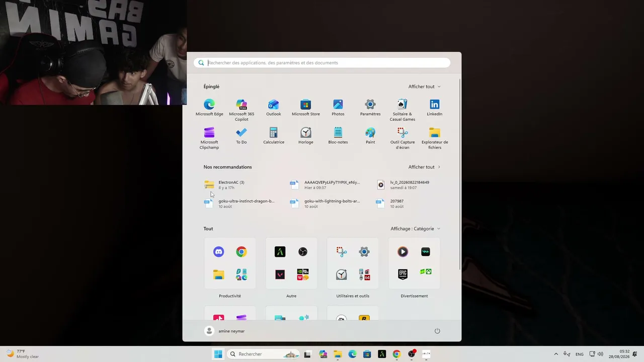Open Bloc-notes
Image resolution: width=644 pixels, height=362 pixels.
[338, 136]
